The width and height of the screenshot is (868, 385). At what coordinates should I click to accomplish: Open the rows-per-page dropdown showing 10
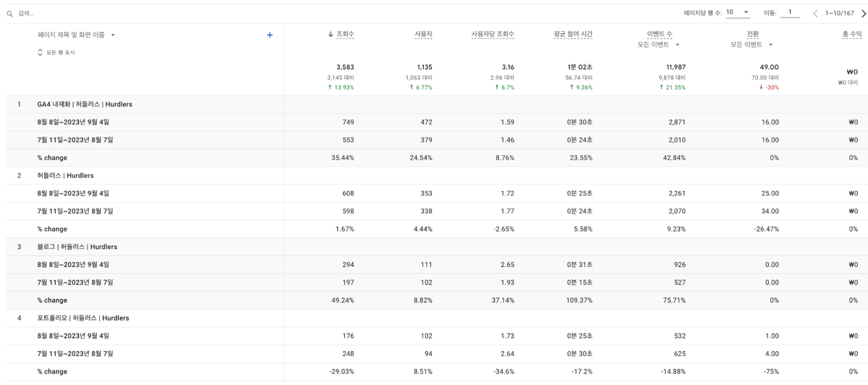click(738, 12)
